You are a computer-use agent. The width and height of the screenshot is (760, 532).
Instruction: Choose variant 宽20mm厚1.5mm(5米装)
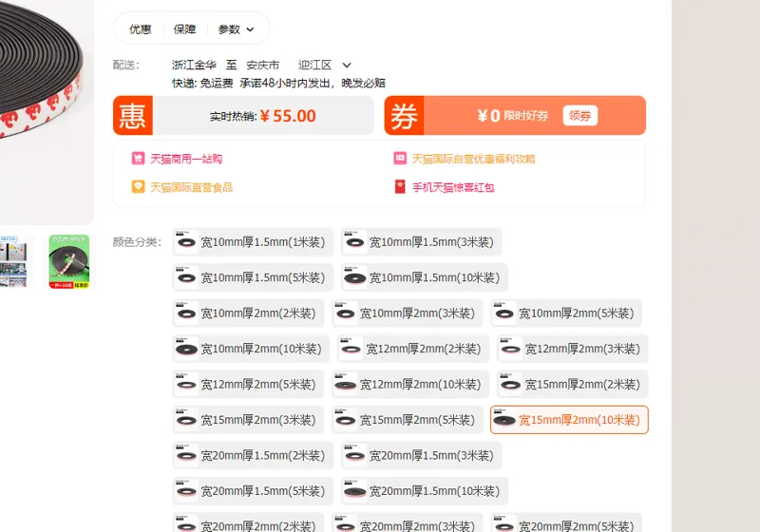[x=253, y=491]
